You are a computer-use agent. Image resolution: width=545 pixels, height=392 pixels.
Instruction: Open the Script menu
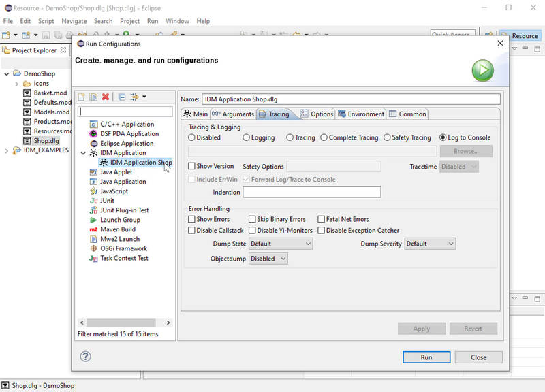click(46, 21)
